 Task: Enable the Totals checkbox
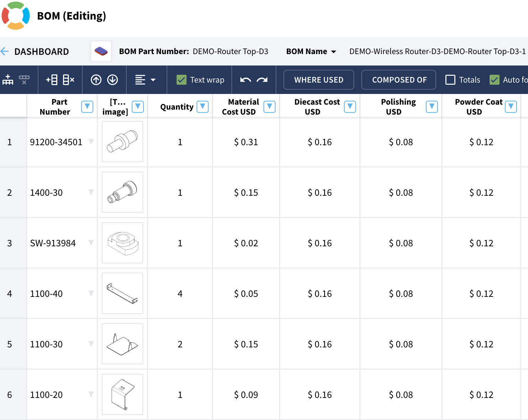pos(450,80)
